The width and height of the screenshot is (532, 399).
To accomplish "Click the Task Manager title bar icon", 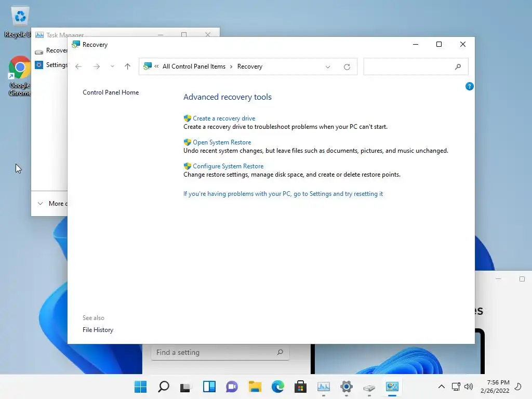I will (39, 35).
